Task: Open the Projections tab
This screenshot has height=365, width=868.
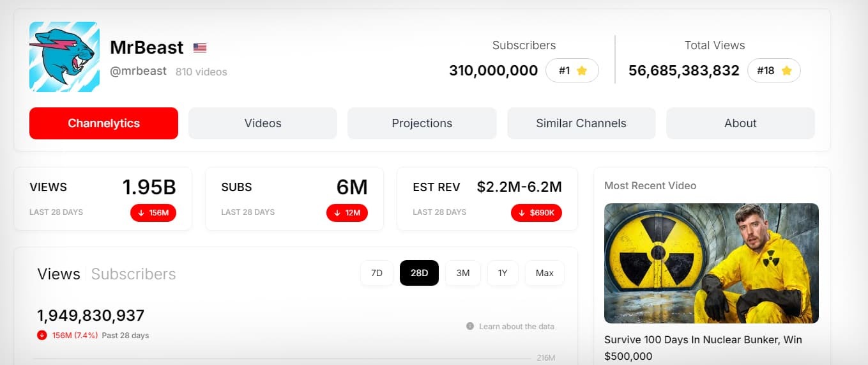Action: [422, 123]
